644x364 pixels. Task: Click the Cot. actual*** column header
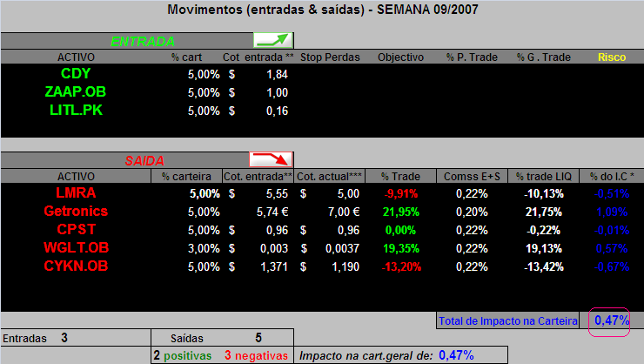[329, 176]
